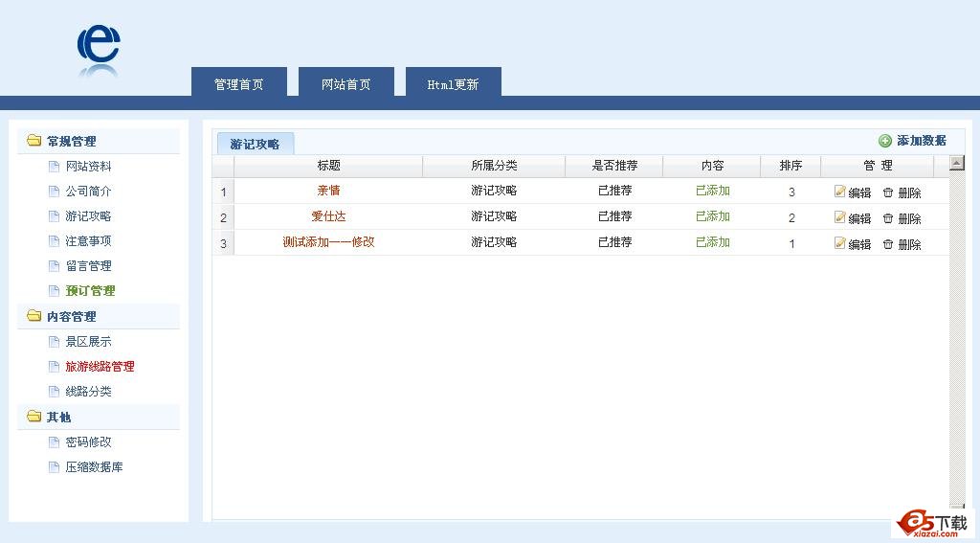980x543 pixels.
Task: Click page icon beside sidebar 游记攻略
Action: 54,216
